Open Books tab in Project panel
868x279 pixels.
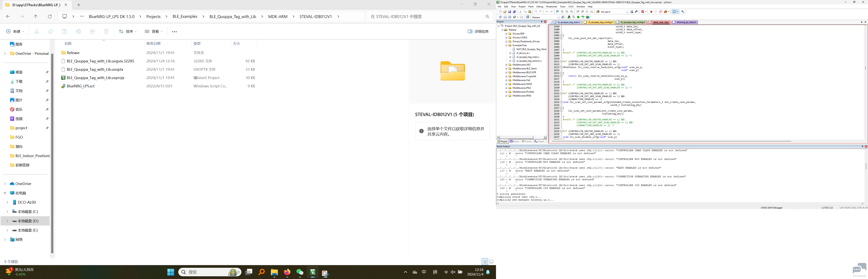tap(515, 141)
